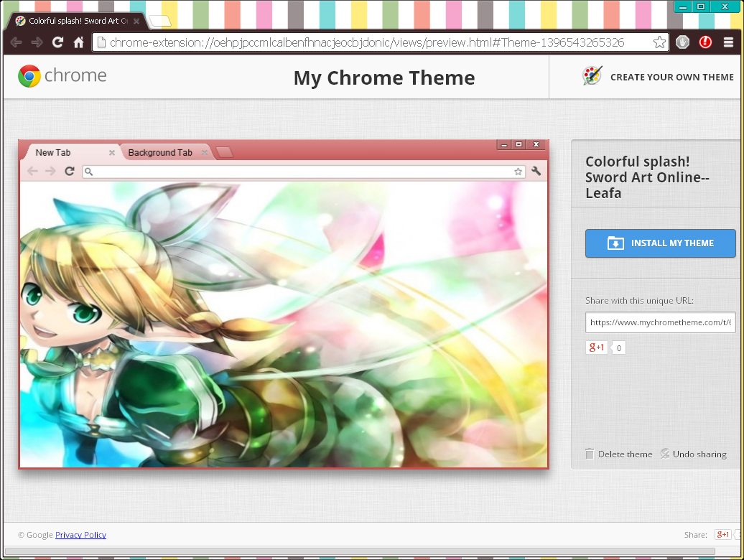Open the Chrome hamburger menu
744x560 pixels.
[x=729, y=42]
